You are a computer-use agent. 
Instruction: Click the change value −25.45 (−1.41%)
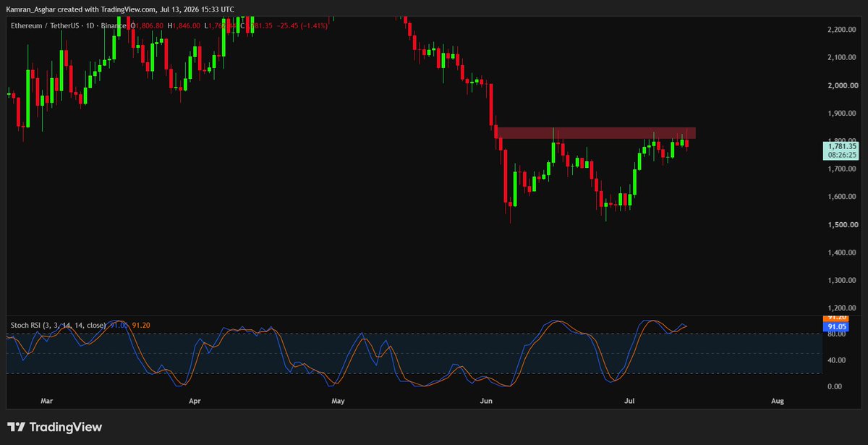(x=302, y=26)
